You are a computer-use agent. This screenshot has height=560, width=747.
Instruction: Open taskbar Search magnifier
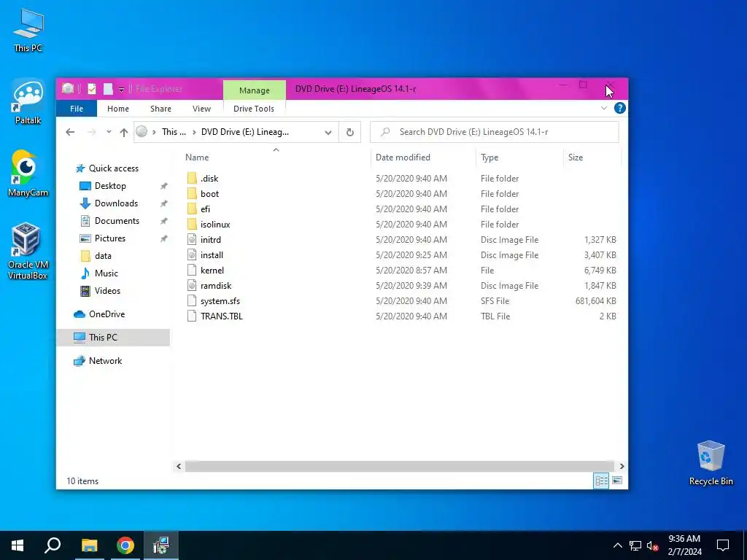pos(53,545)
